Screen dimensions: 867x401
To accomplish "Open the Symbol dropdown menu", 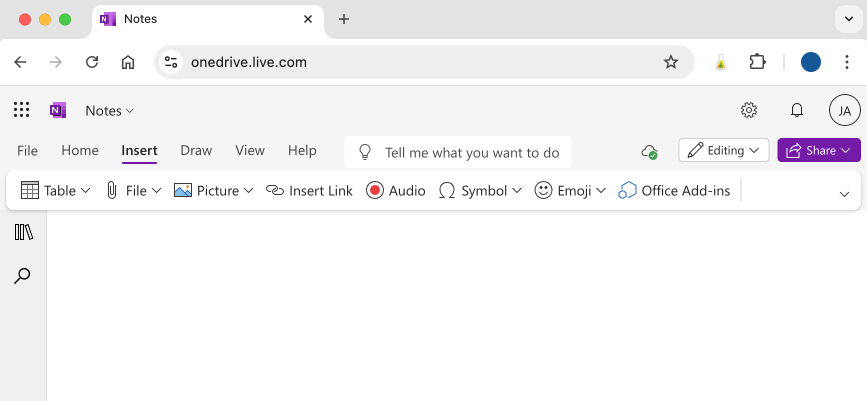I will click(480, 190).
